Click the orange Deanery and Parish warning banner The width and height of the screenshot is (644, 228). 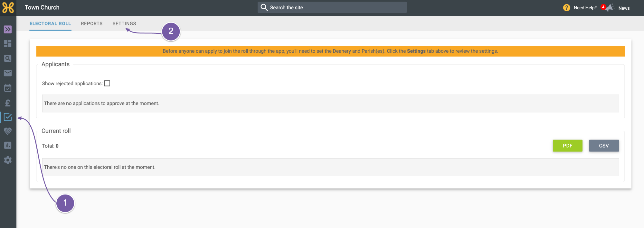tap(330, 51)
